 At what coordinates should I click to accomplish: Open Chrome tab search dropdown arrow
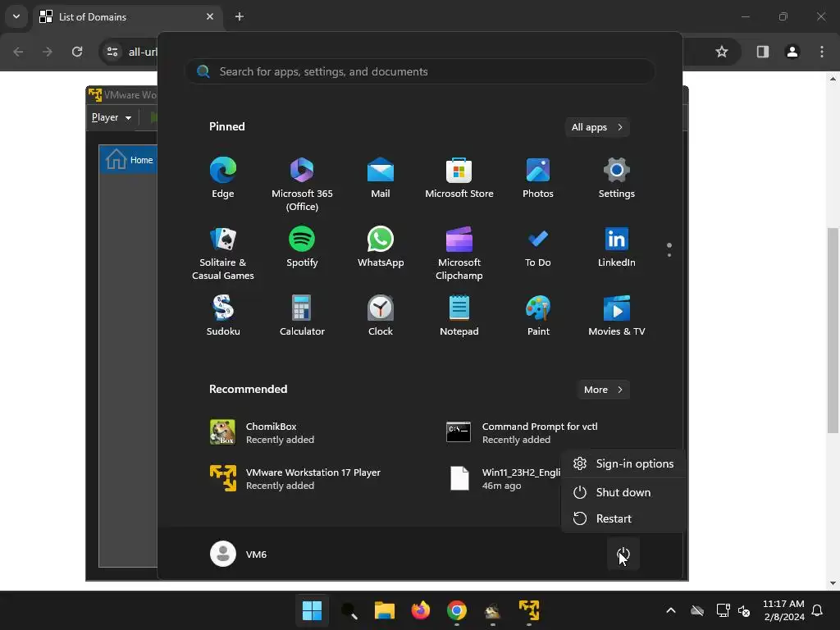pos(16,16)
